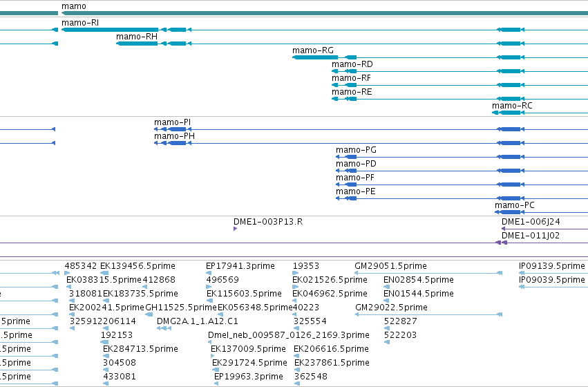
Task: Select the EK137009.5prime EST
Action: point(248,349)
